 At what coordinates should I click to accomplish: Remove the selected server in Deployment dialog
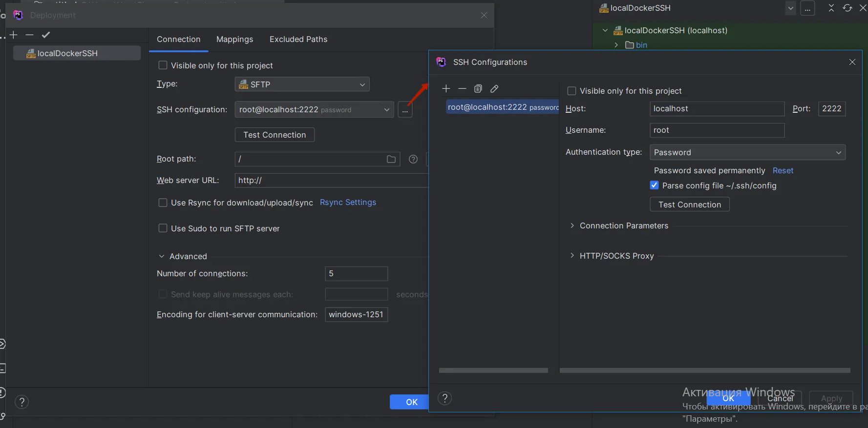[30, 35]
